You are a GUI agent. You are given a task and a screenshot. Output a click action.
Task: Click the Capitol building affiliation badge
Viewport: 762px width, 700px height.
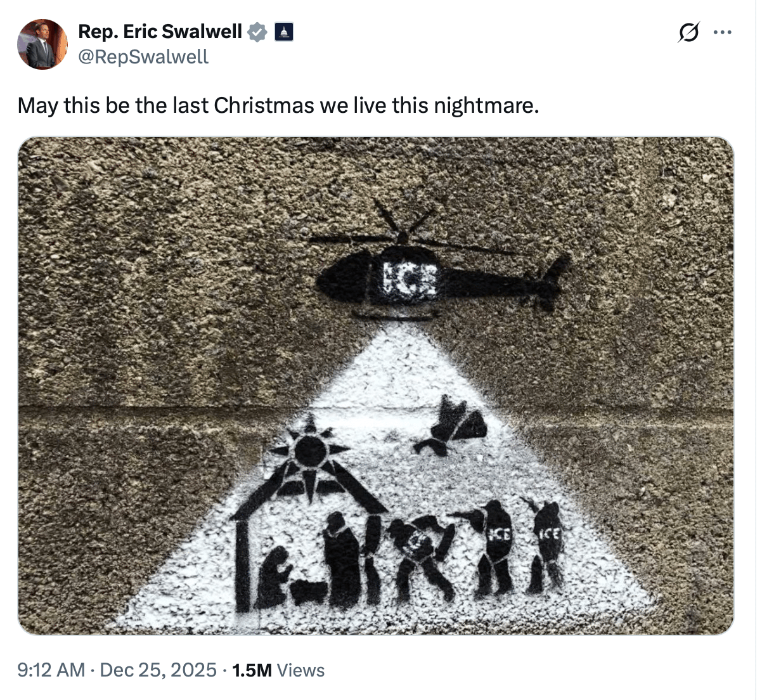(284, 32)
